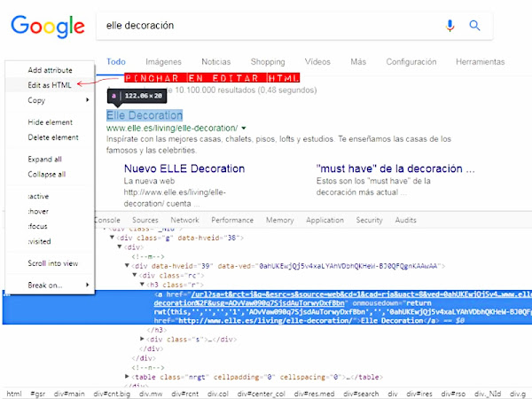Viewport: 532px width, 399px height.
Task: Select html in the breadcrumb bar
Action: 14,394
